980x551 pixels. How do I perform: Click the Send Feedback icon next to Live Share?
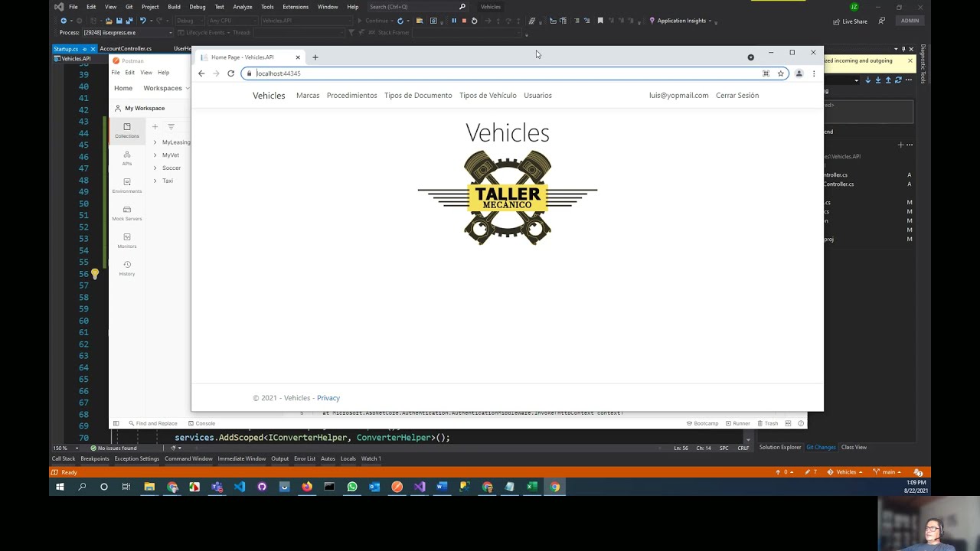882,21
